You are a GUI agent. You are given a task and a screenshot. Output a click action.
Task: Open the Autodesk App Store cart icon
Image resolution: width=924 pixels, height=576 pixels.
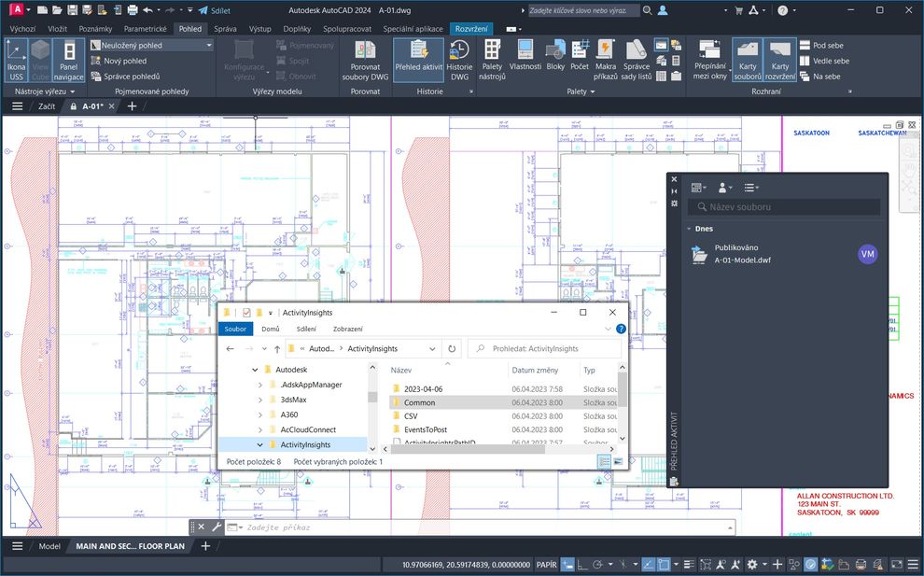point(738,10)
